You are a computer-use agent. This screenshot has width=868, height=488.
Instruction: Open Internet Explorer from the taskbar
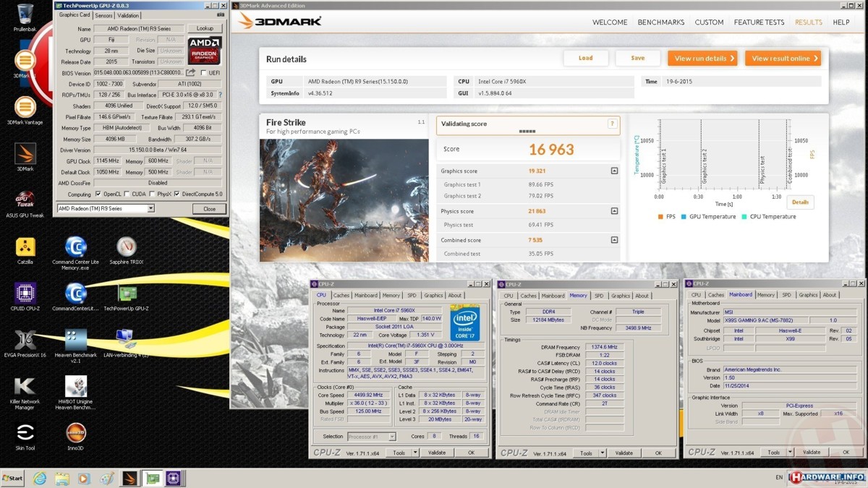coord(40,478)
